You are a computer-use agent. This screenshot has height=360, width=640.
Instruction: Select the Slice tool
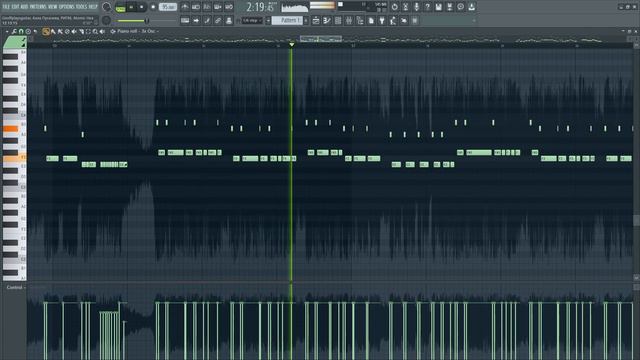(81, 31)
